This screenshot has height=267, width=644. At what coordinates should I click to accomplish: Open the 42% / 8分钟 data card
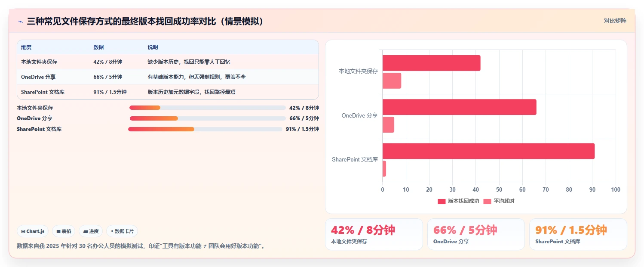click(374, 234)
